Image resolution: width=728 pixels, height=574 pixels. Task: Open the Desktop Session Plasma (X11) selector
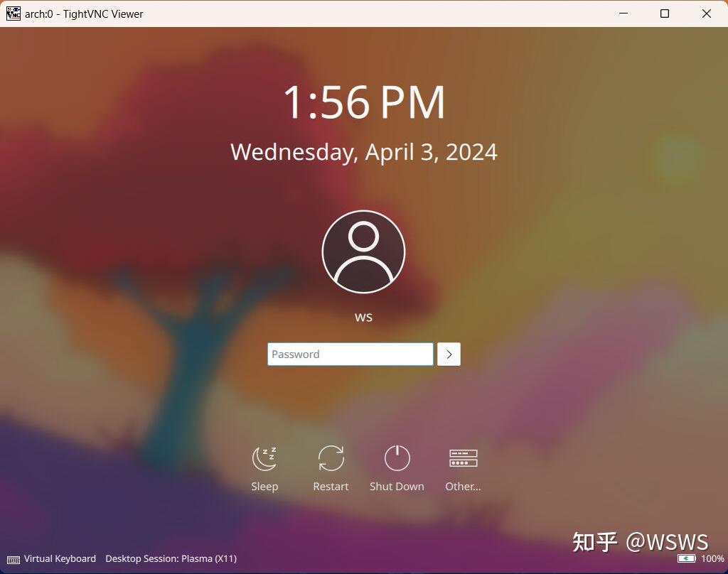171,559
